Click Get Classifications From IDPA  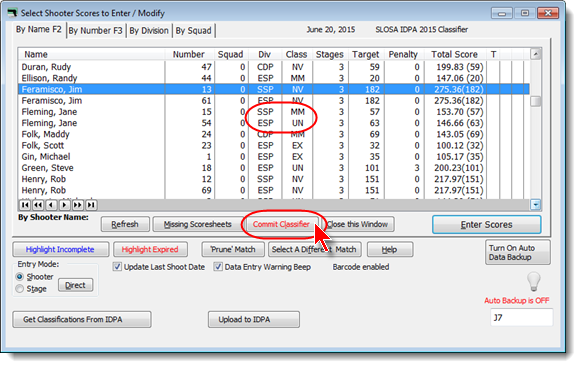pos(82,319)
